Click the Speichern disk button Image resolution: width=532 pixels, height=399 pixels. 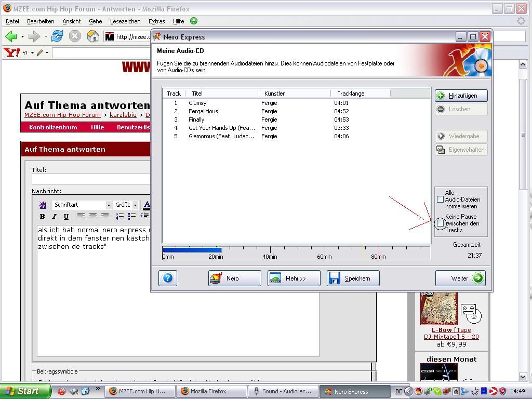tap(353, 278)
